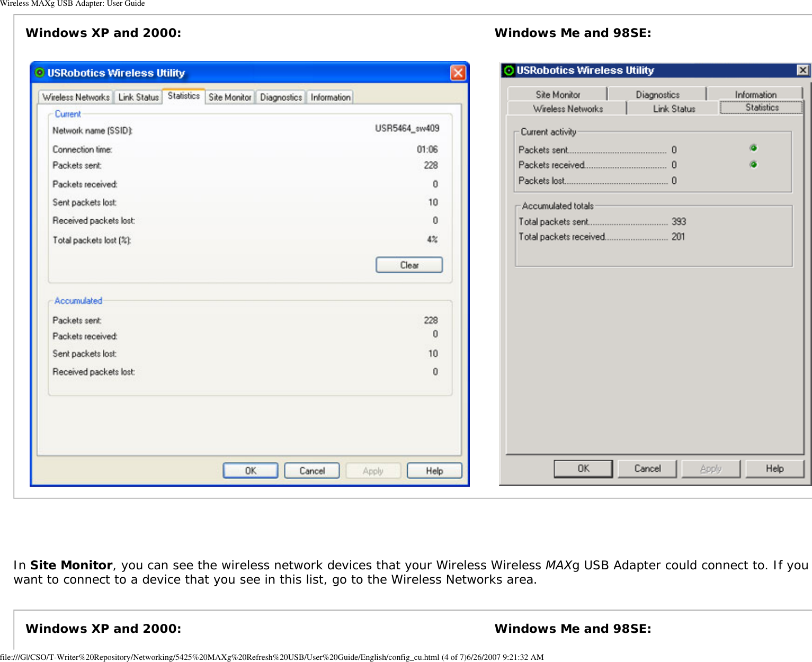Click Cancel in the 98SE utility window
The height and width of the screenshot is (662, 812).
click(647, 469)
